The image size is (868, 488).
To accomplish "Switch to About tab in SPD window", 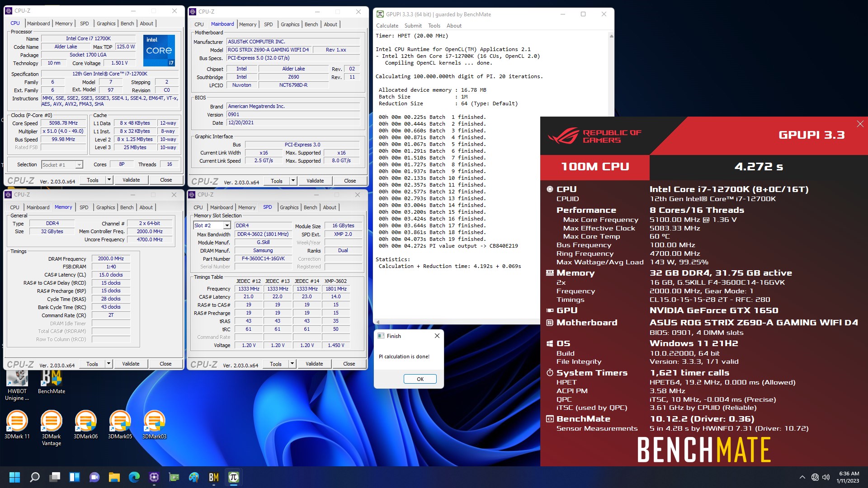I will point(330,207).
